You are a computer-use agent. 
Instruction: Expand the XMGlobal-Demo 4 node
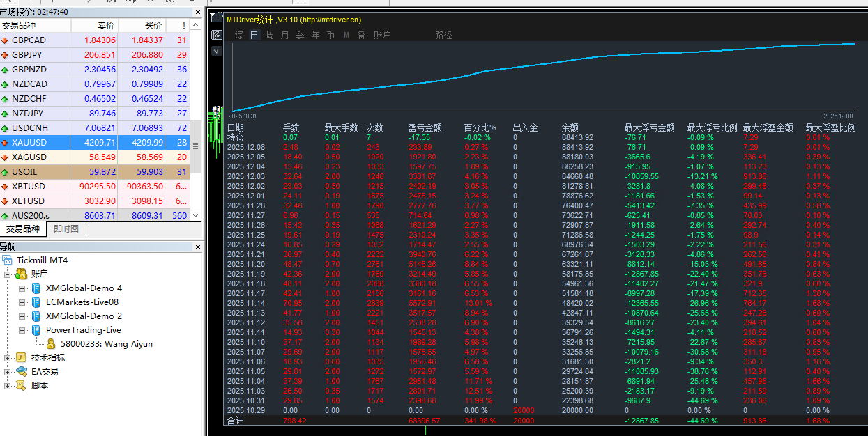(x=22, y=288)
